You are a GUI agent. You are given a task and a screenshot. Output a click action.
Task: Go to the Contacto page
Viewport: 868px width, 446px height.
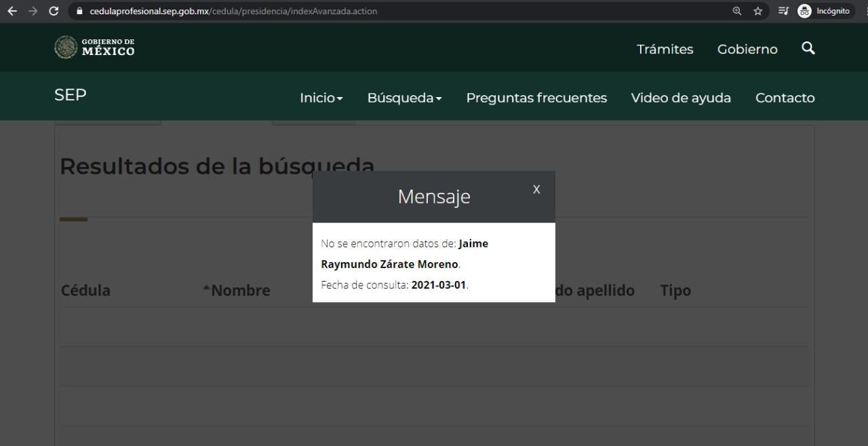[785, 98]
